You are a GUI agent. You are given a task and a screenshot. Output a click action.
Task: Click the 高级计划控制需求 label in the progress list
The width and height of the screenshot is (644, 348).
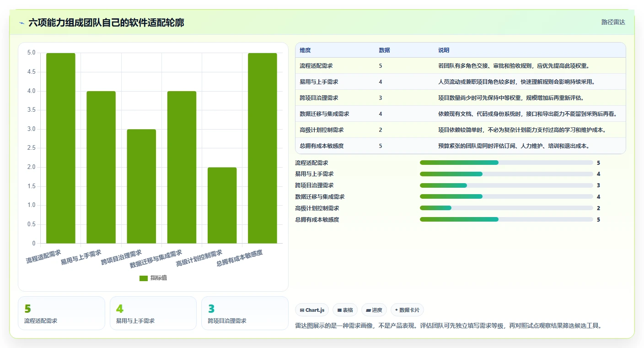tap(317, 208)
